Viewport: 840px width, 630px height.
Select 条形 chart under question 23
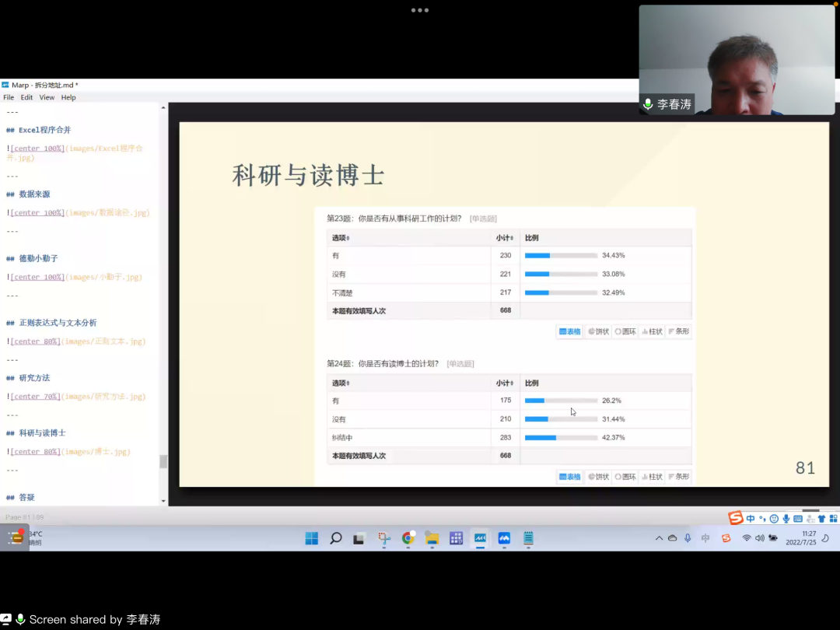tap(679, 331)
